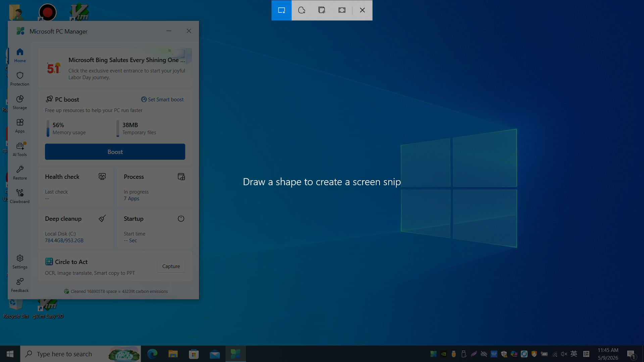Open the Clawboard section
This screenshot has width=644, height=362.
20,196
